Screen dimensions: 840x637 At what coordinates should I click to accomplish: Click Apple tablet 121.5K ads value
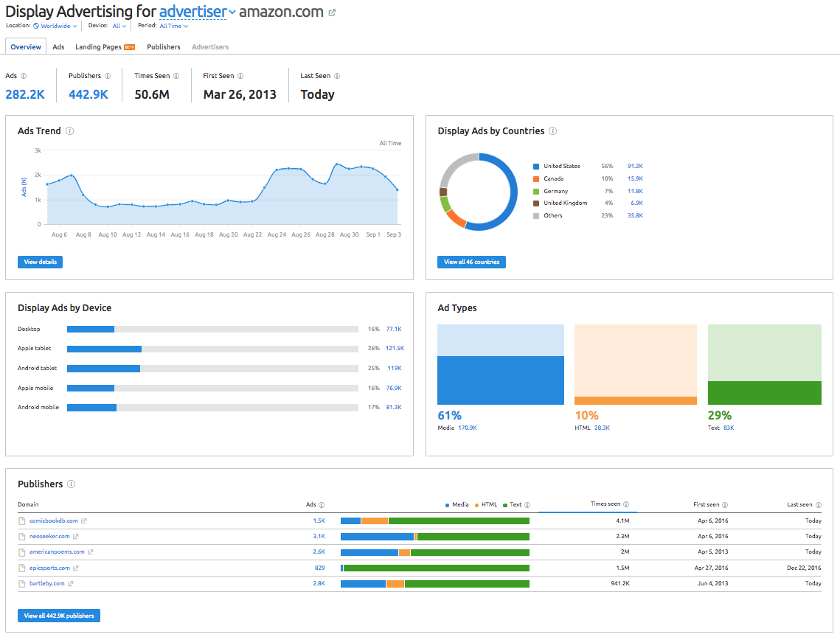395,348
